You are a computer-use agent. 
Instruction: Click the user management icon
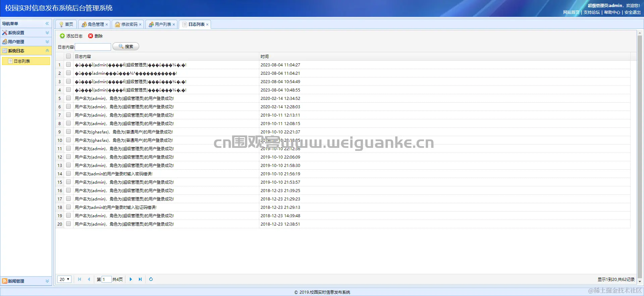click(5, 42)
